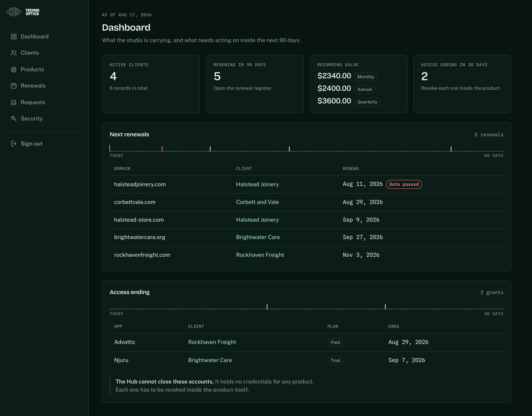
Task: Click the Access Ending in 30 Days card
Action: pyautogui.click(x=462, y=84)
